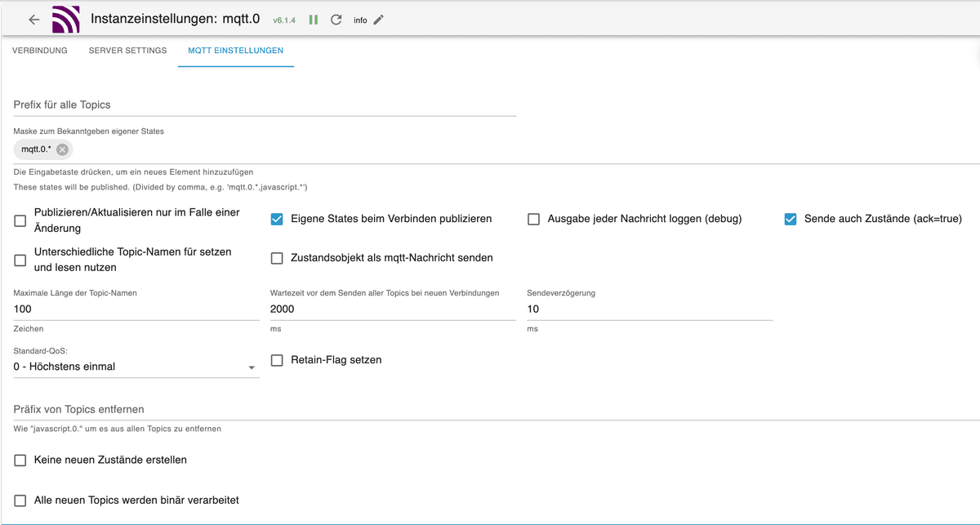The height and width of the screenshot is (525, 980).
Task: Pause the mqtt.0 instance
Action: pyautogui.click(x=314, y=19)
